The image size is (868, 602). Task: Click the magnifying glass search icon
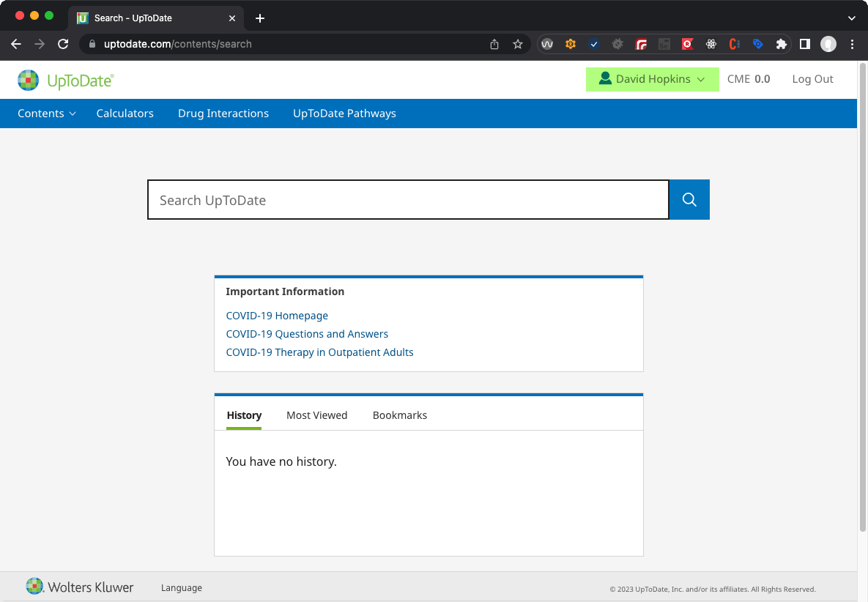pyautogui.click(x=689, y=199)
